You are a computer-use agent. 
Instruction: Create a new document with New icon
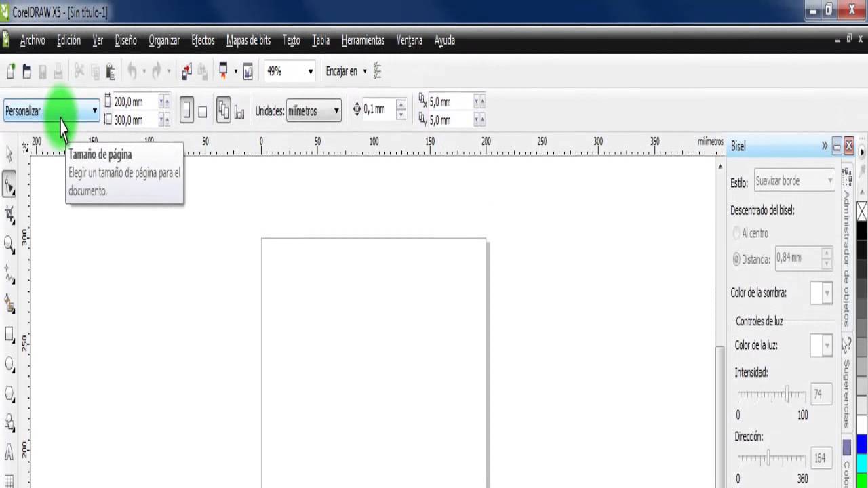(x=11, y=71)
